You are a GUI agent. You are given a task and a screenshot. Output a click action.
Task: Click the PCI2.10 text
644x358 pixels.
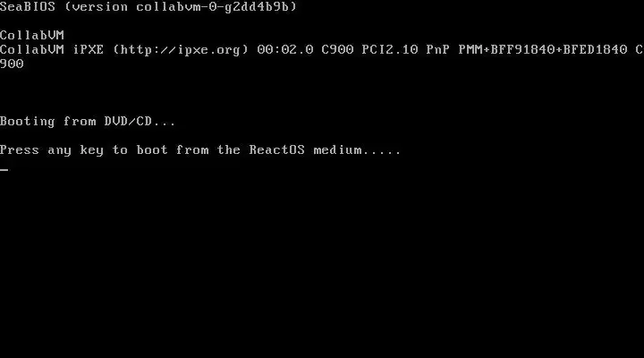pyautogui.click(x=390, y=50)
